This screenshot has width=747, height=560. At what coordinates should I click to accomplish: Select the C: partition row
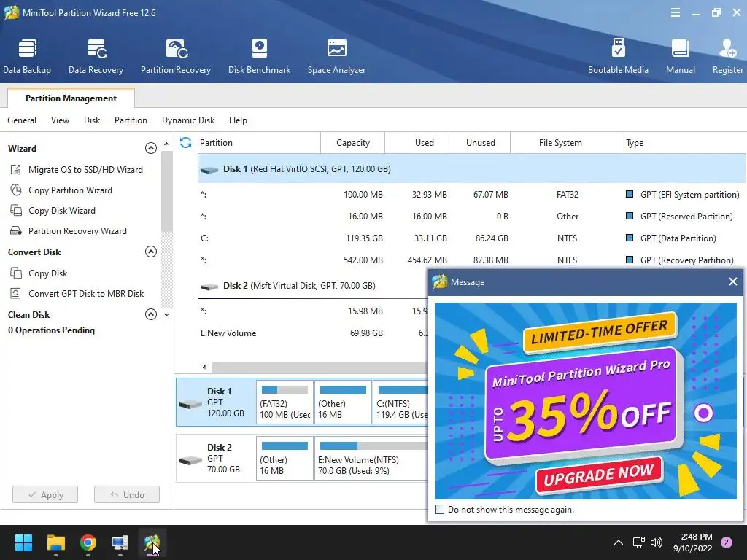pos(472,238)
